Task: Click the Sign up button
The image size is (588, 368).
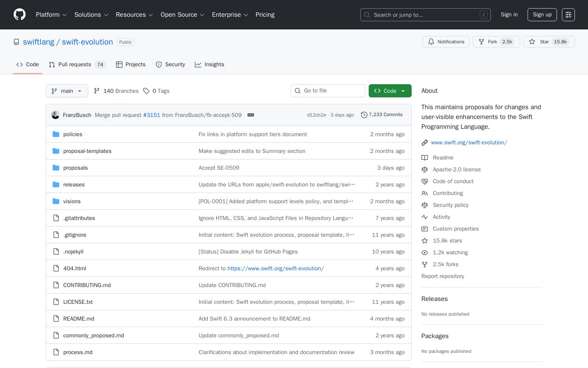Action: point(542,15)
